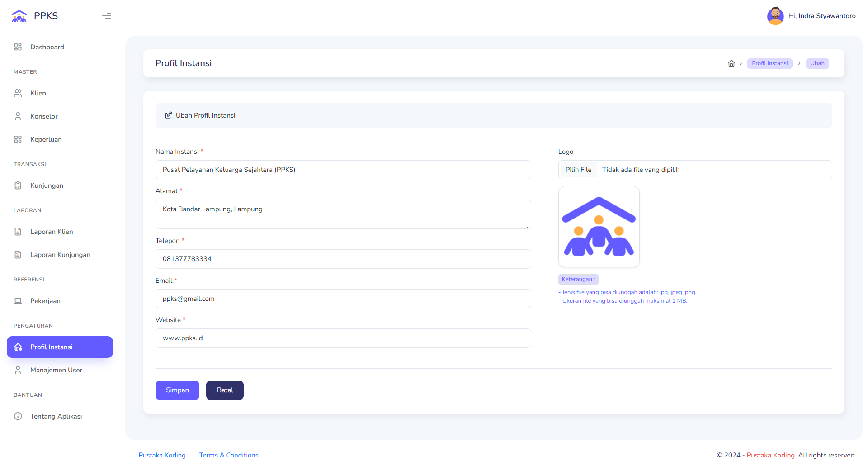Image resolution: width=868 pixels, height=471 pixels.
Task: Open the home icon in the breadcrumb
Action: coord(731,63)
